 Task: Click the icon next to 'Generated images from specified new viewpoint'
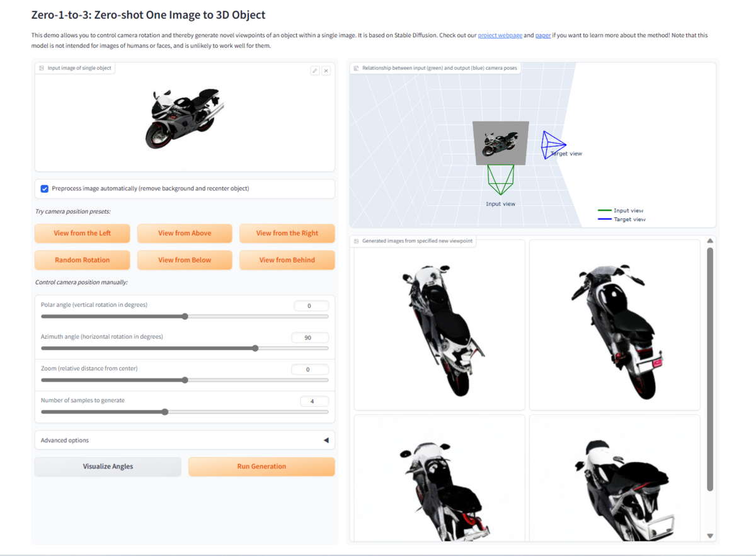click(355, 241)
